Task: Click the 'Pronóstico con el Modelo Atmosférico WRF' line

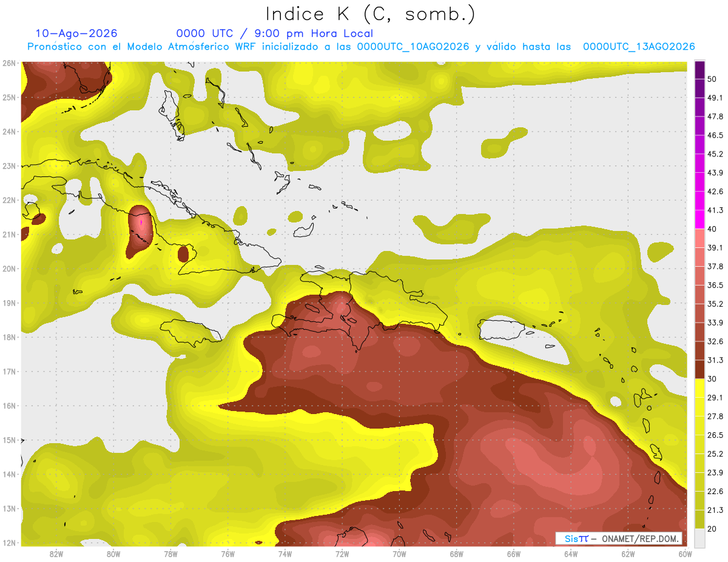Action: pos(361,47)
